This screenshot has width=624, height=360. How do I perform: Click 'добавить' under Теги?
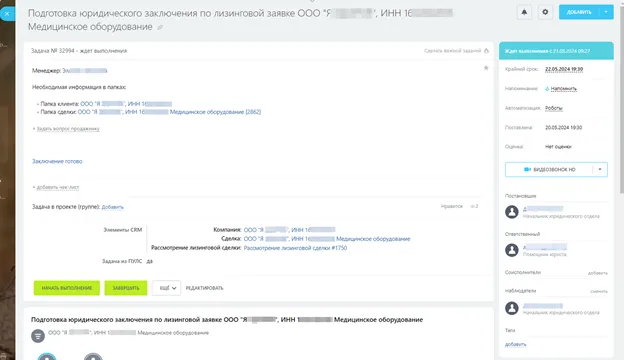pos(515,344)
